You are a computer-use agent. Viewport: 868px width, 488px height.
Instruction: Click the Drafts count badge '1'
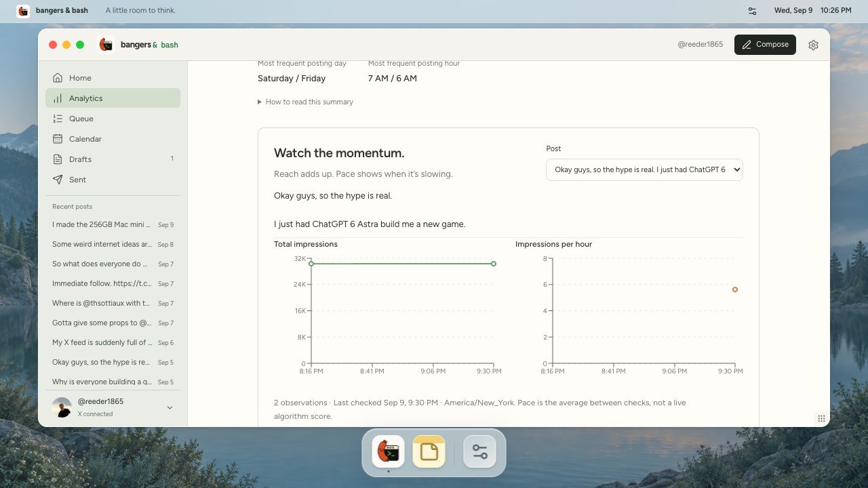point(172,159)
